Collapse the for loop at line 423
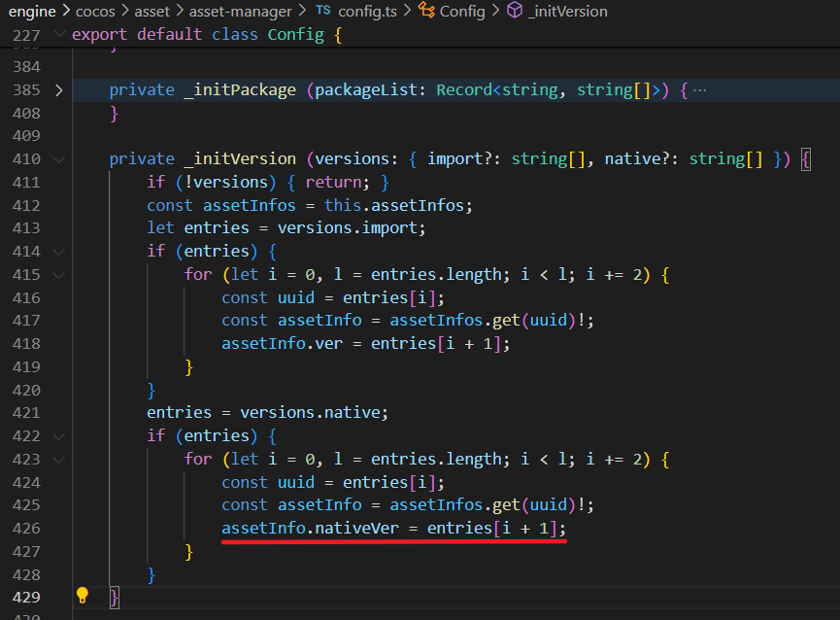The width and height of the screenshot is (840, 620). (x=59, y=460)
